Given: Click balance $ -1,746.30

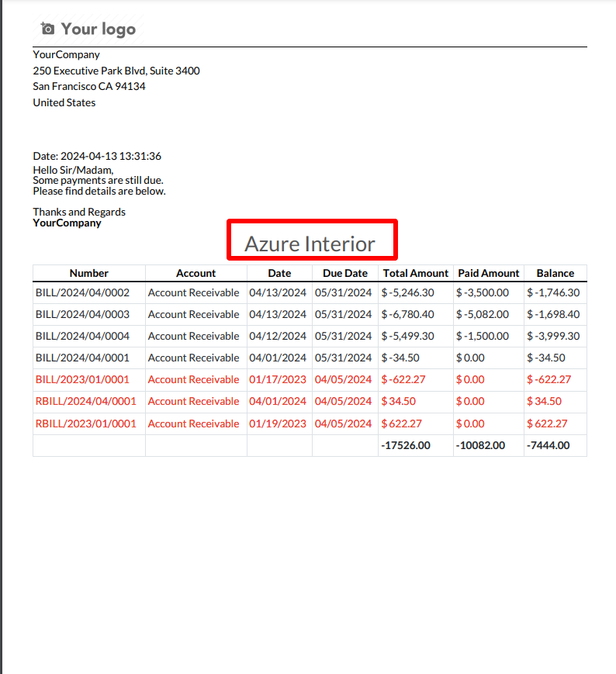Looking at the screenshot, I should [553, 292].
